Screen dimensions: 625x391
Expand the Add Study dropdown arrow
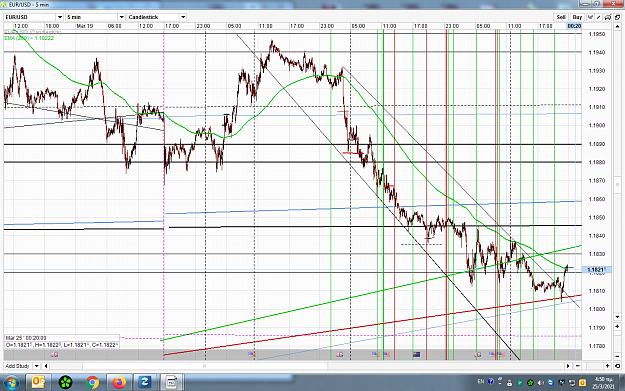(x=36, y=366)
